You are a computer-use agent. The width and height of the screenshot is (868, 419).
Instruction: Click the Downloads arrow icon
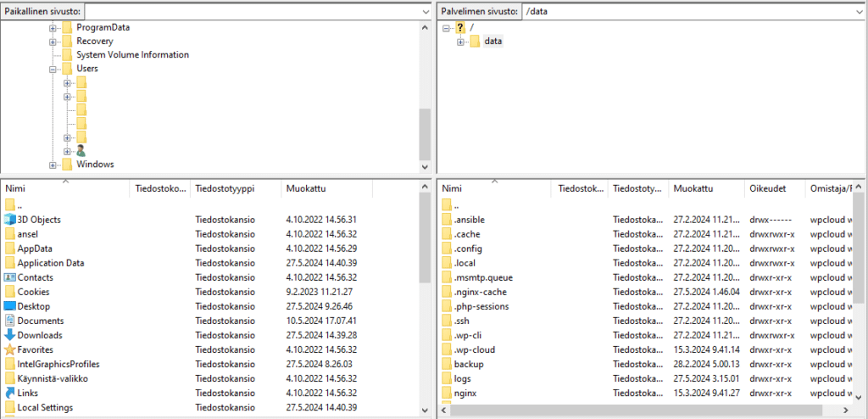click(10, 335)
